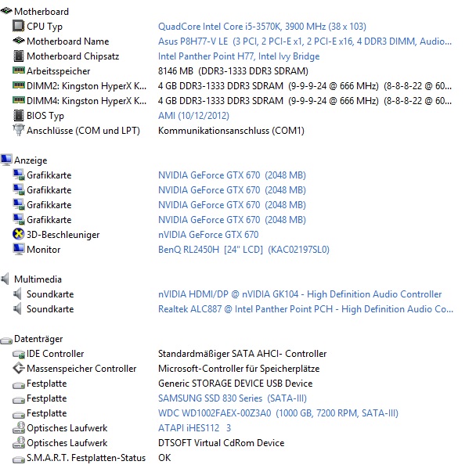Viewport: 476px width, 472px height.
Task: Open the SAMSUNG SSD 830 Series link
Action: click(233, 398)
